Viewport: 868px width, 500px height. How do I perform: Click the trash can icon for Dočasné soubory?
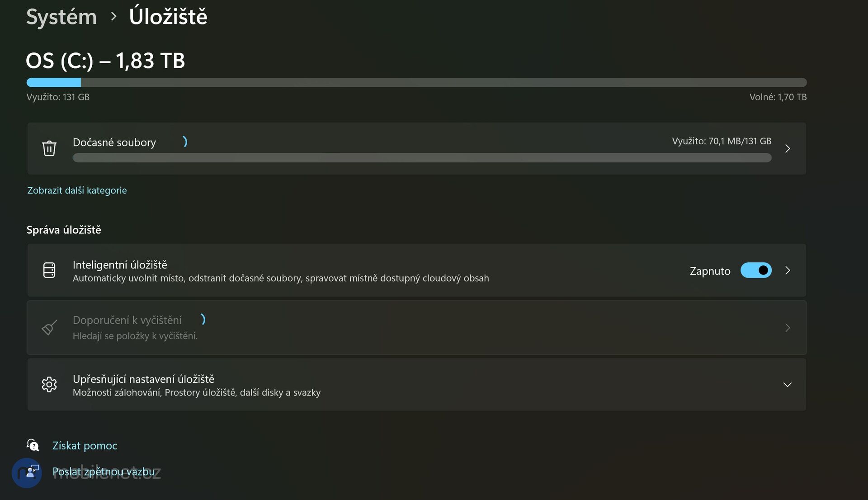coord(49,148)
